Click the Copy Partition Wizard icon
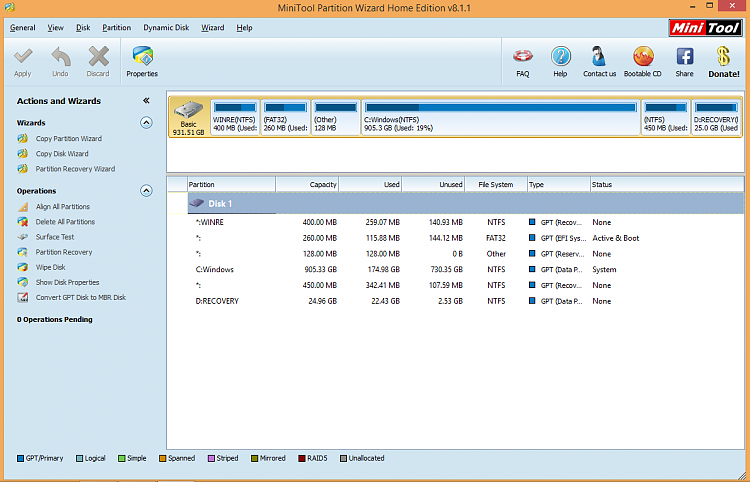Viewport: 750px width, 482px height. (22, 139)
